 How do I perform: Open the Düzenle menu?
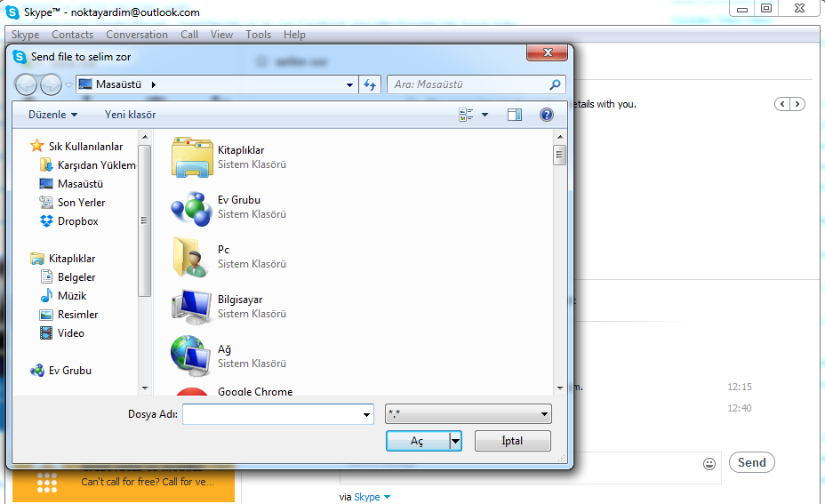(x=52, y=115)
